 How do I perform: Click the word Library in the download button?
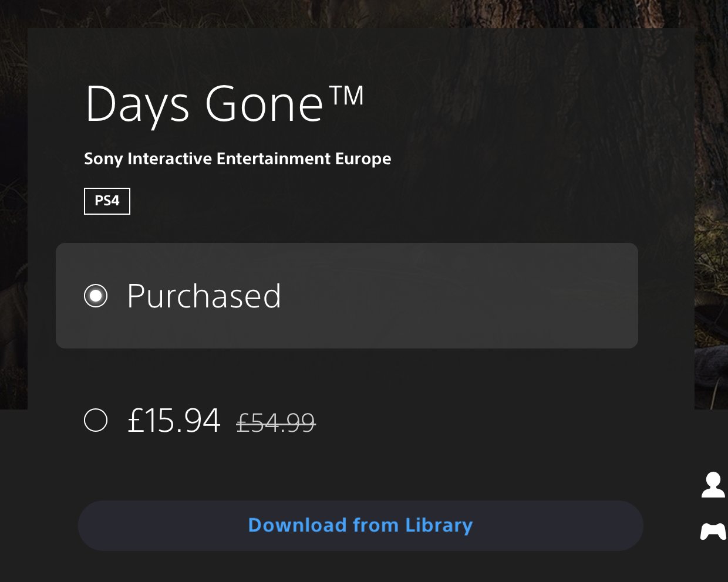pos(439,525)
